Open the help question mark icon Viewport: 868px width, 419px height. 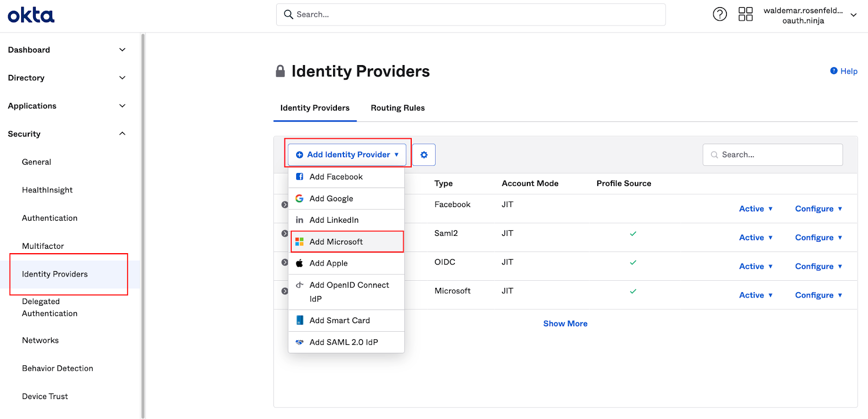[720, 14]
